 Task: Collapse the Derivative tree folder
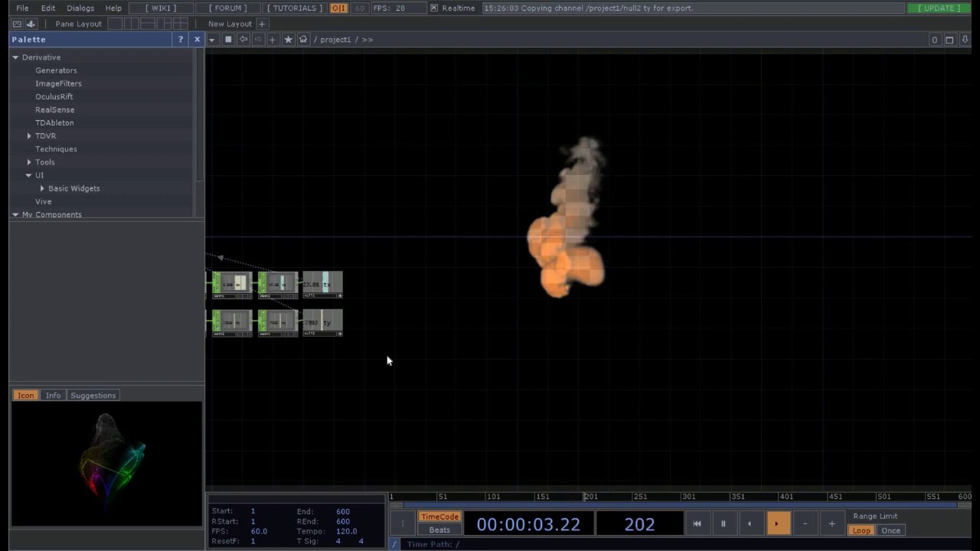[x=15, y=57]
